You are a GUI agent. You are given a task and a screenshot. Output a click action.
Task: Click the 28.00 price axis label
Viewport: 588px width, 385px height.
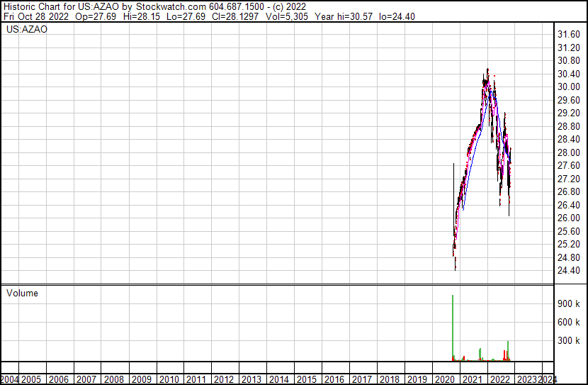(x=569, y=152)
